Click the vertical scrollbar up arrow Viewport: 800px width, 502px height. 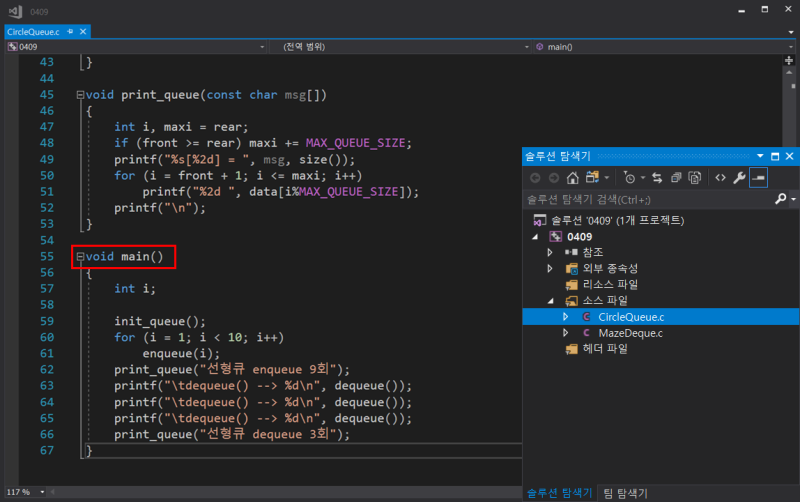click(789, 73)
